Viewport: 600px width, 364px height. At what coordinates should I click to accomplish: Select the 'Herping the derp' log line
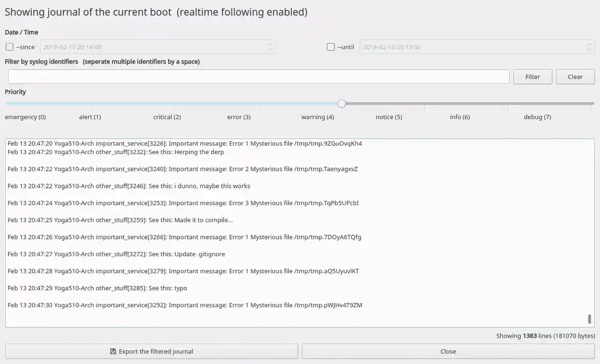click(x=115, y=152)
